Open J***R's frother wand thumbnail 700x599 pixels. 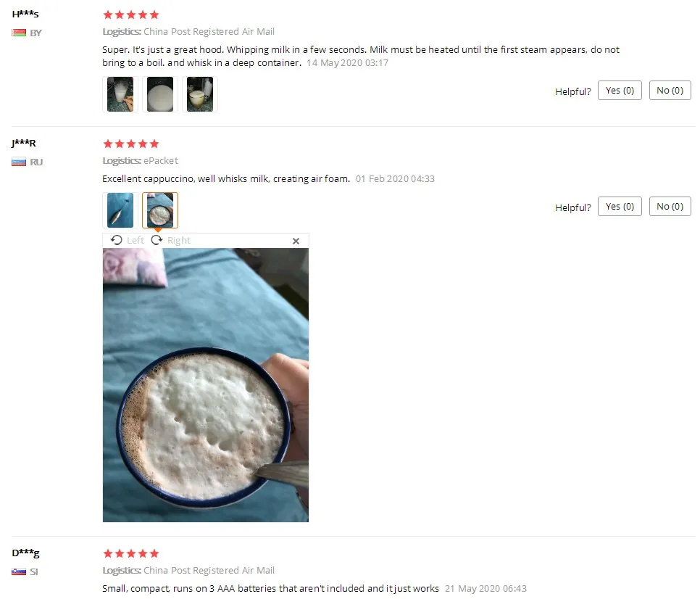point(120,210)
